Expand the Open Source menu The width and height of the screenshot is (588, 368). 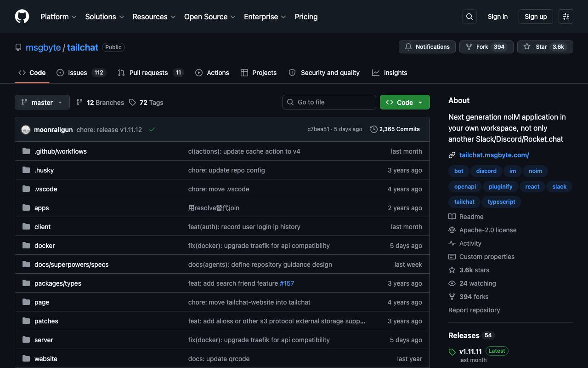pyautogui.click(x=210, y=17)
